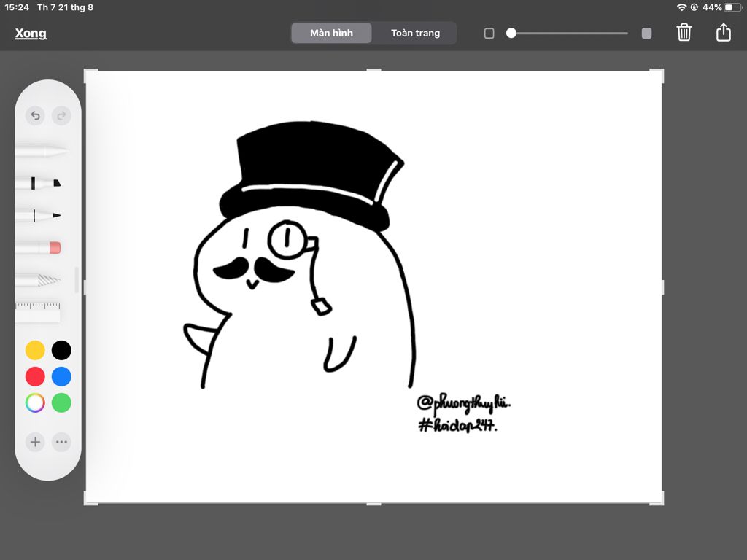Image resolution: width=747 pixels, height=560 pixels.
Task: Click the top-edge crop handle
Action: pos(373,70)
